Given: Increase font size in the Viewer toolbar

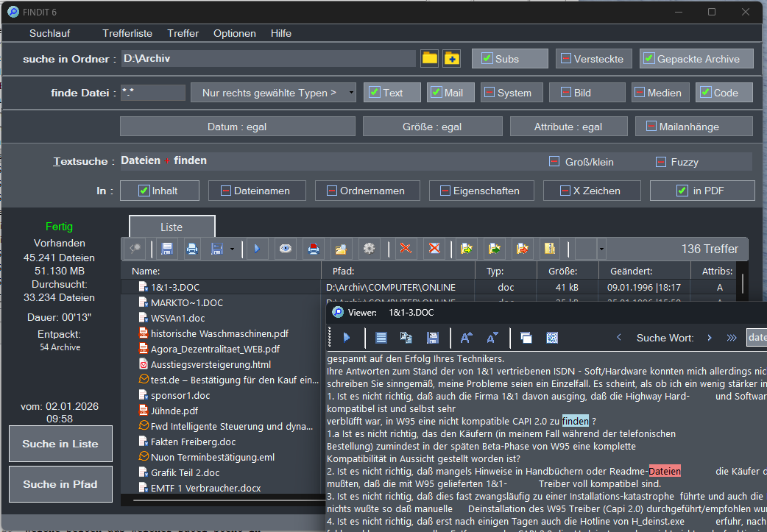Looking at the screenshot, I should click(467, 338).
